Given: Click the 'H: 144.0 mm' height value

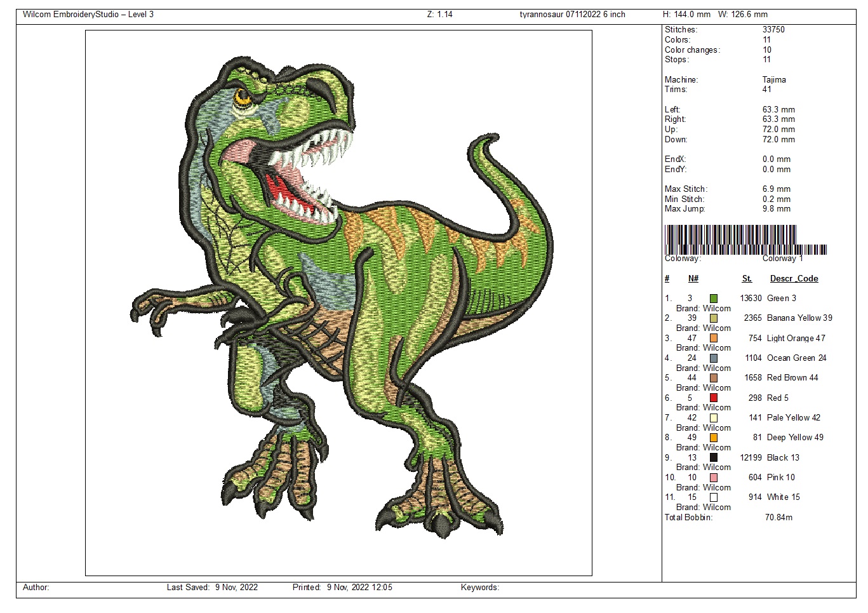Looking at the screenshot, I should click(x=686, y=14).
